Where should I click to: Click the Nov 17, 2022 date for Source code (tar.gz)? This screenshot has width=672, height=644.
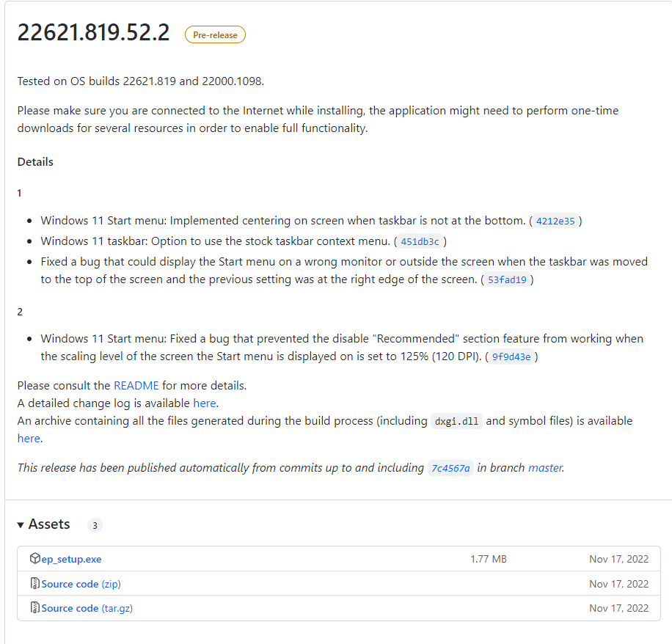(x=618, y=609)
